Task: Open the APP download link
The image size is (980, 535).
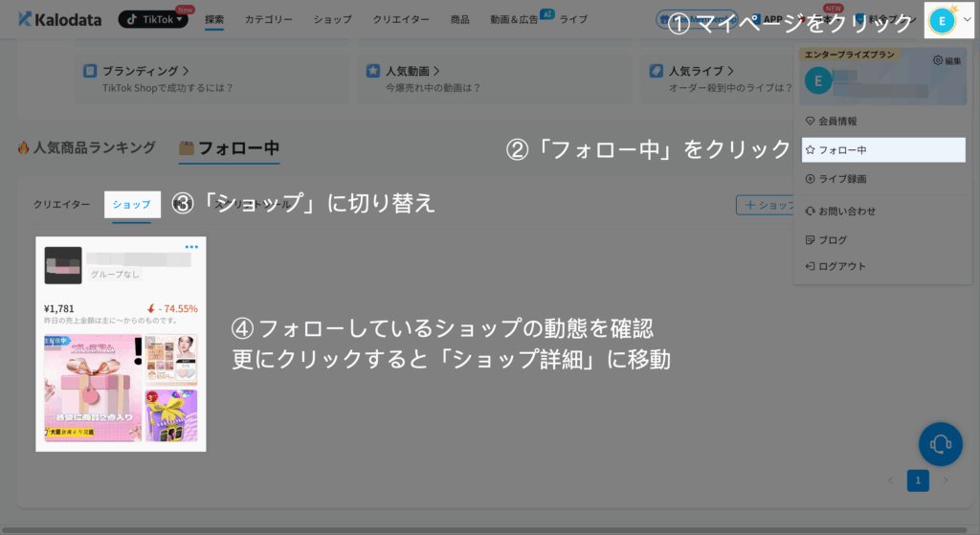Action: [768, 19]
